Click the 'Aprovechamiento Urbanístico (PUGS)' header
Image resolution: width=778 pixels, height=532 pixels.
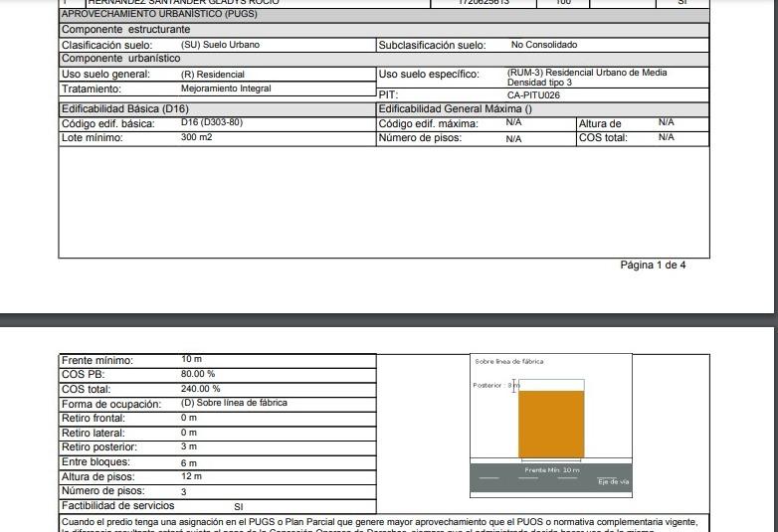pyautogui.click(x=159, y=14)
